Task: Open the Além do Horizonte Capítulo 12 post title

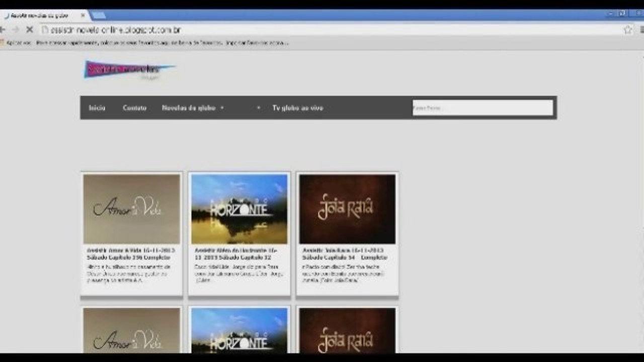Action: 236,254
